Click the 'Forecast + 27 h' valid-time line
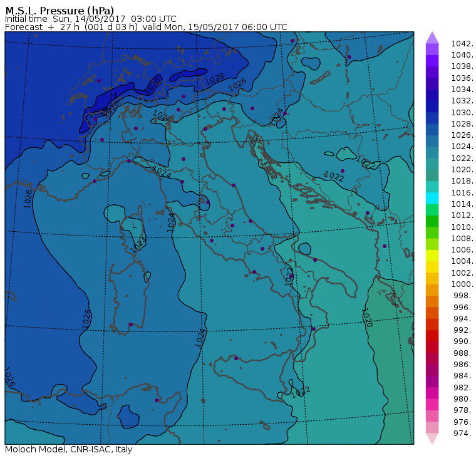 coord(146,27)
